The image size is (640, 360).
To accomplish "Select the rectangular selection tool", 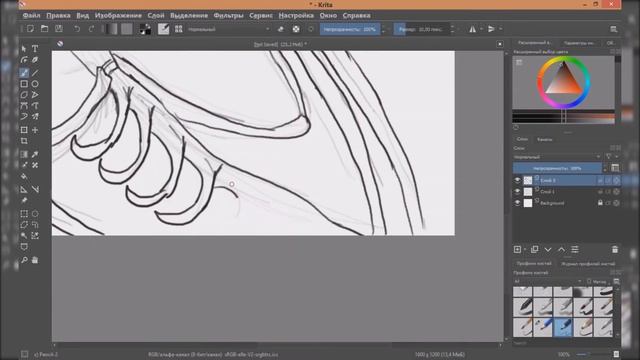I will click(24, 213).
